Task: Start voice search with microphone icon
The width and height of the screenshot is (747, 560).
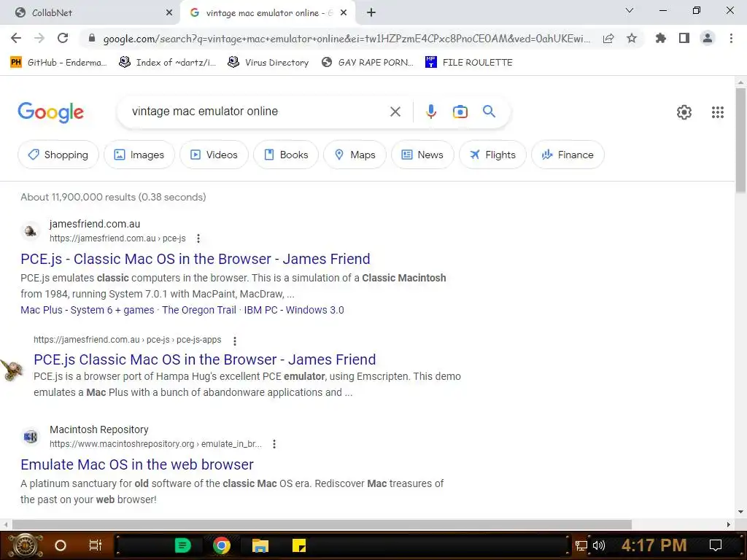Action: click(x=430, y=112)
